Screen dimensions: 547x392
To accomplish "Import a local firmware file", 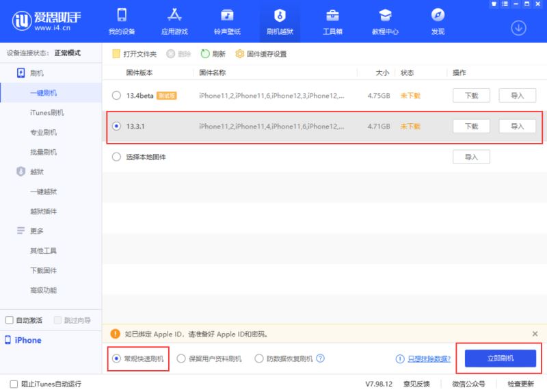I will pyautogui.click(x=471, y=157).
